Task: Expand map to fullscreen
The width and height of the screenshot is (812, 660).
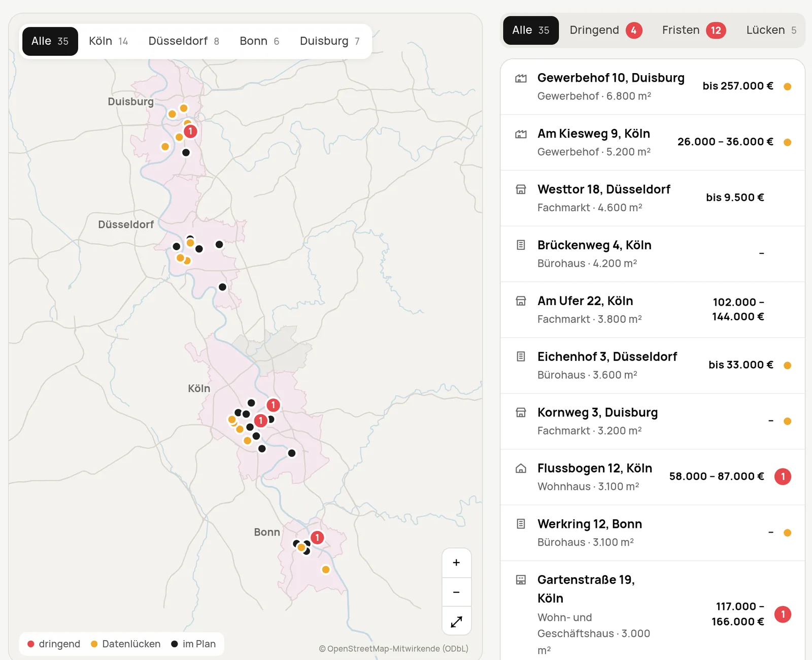Action: [456, 621]
